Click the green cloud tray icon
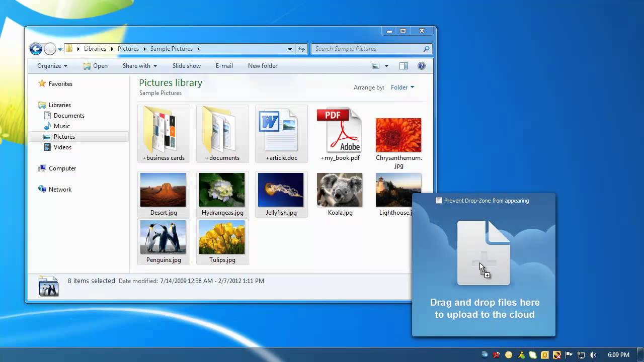This screenshot has width=644, height=362. pyautogui.click(x=533, y=354)
